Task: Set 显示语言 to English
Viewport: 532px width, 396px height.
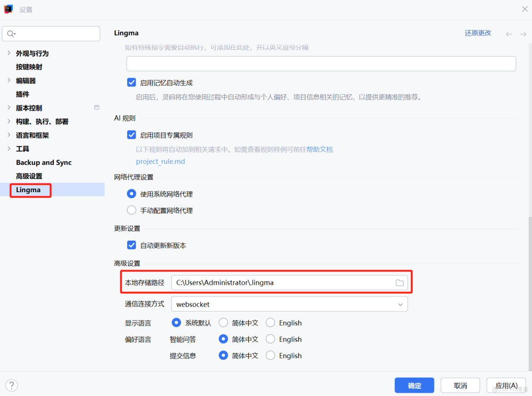Action: (x=270, y=322)
